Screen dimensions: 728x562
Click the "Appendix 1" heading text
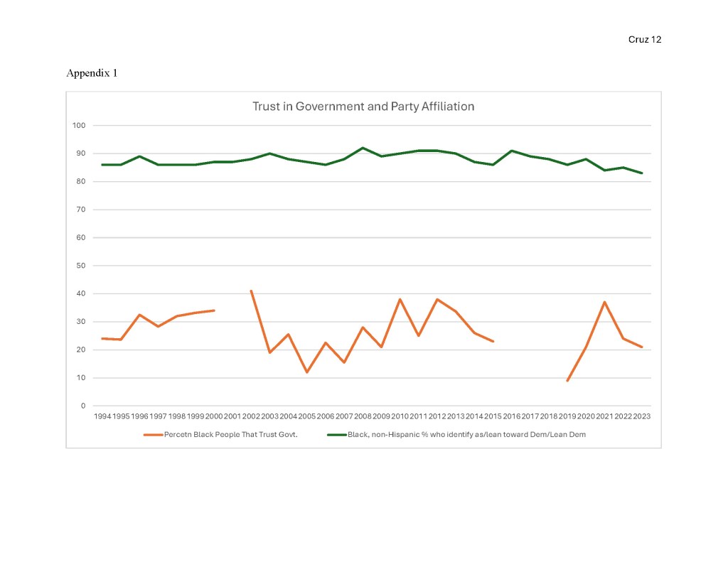[x=92, y=72]
